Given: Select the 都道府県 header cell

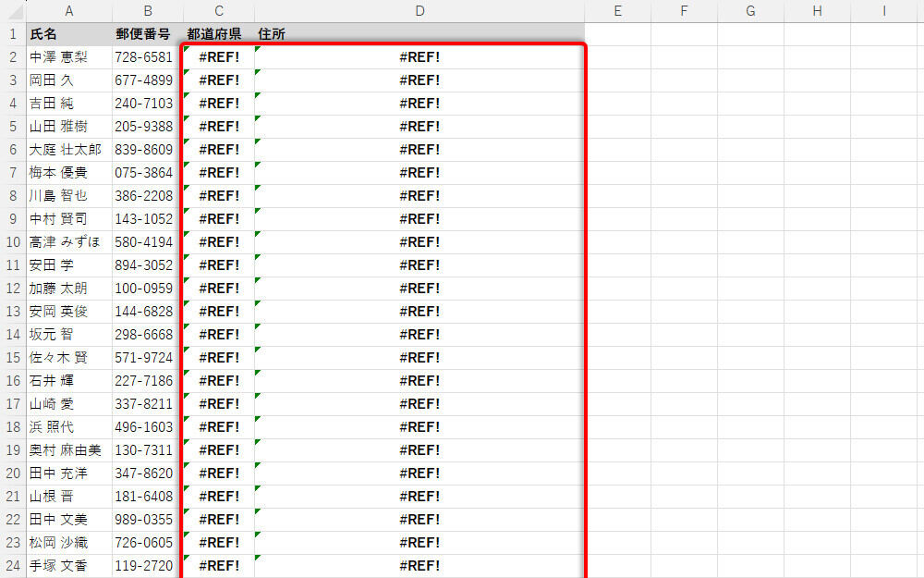Looking at the screenshot, I should click(x=218, y=34).
